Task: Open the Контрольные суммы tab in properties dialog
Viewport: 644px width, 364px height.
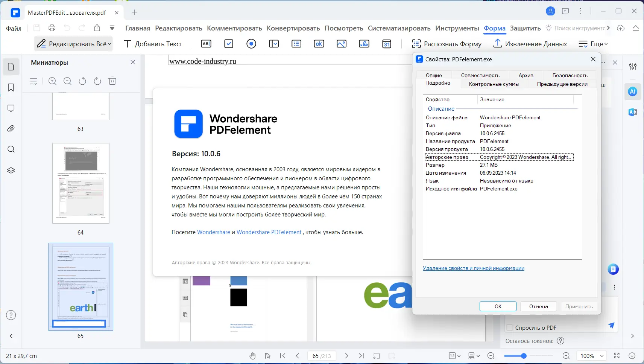Action: pyautogui.click(x=494, y=84)
